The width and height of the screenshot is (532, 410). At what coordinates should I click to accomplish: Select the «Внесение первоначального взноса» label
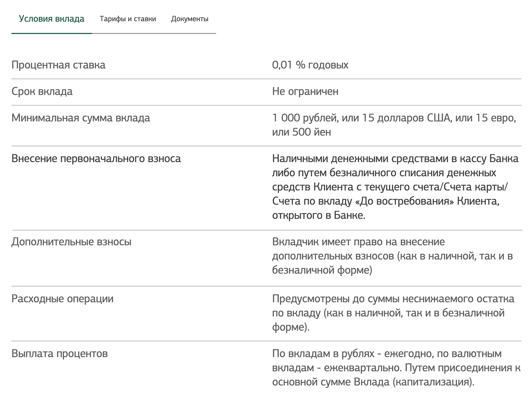pyautogui.click(x=97, y=158)
